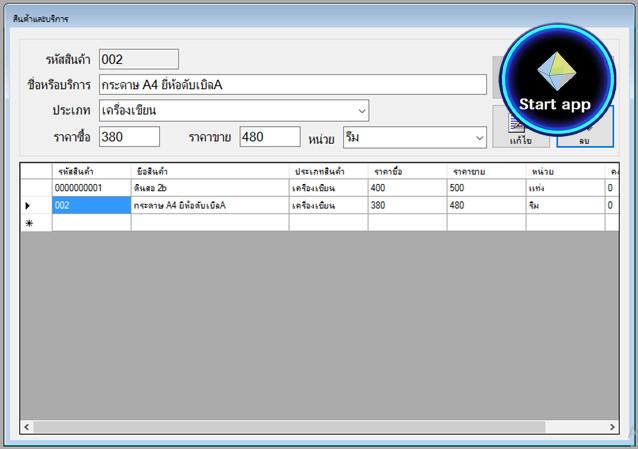Click the ราคาซื้อ column header in grid
The image size is (638, 449).
pyautogui.click(x=407, y=172)
